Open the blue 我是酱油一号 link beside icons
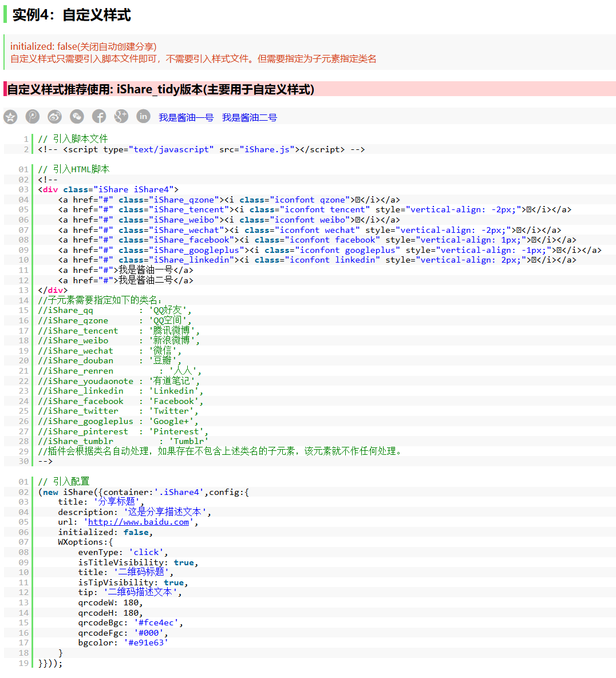The height and width of the screenshot is (678, 616). [x=186, y=118]
